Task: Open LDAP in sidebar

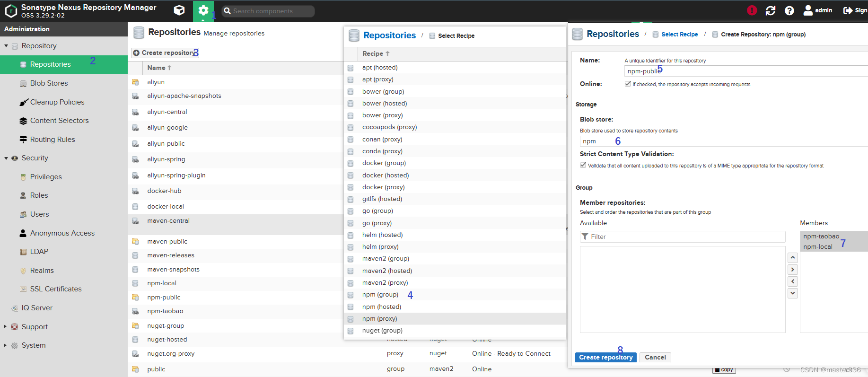Action: (x=39, y=252)
